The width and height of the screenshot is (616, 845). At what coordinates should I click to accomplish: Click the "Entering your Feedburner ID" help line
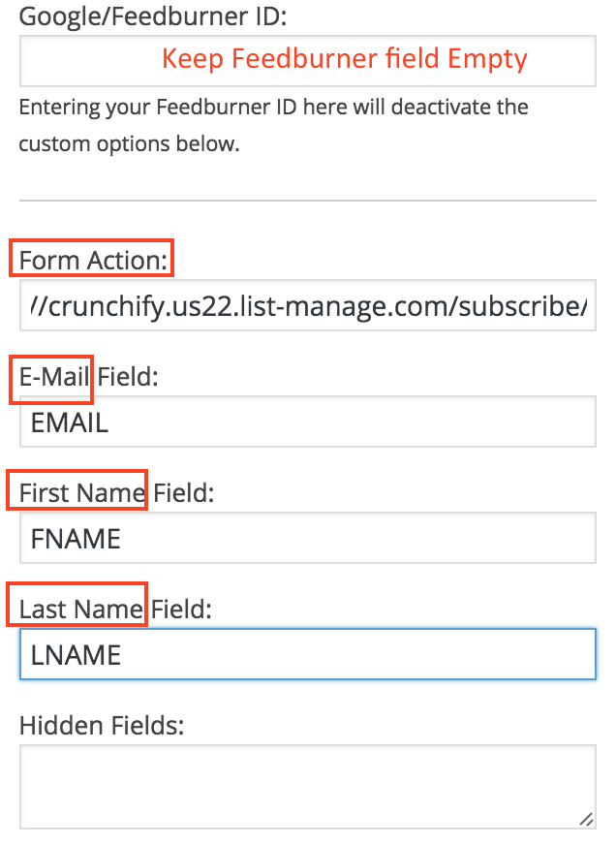[273, 106]
